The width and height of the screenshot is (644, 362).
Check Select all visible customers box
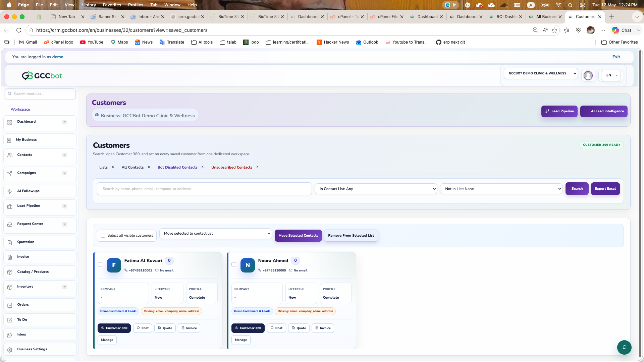pos(103,236)
